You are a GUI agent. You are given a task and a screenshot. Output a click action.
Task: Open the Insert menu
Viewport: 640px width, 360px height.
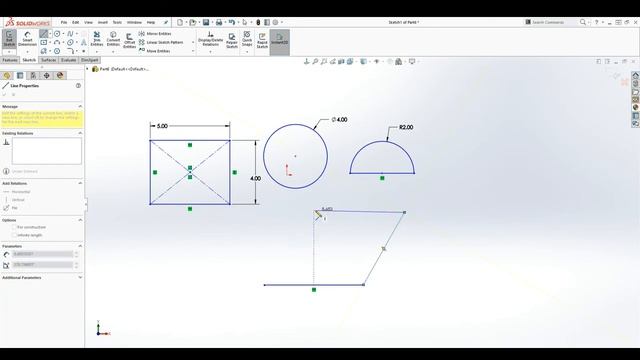[102, 22]
